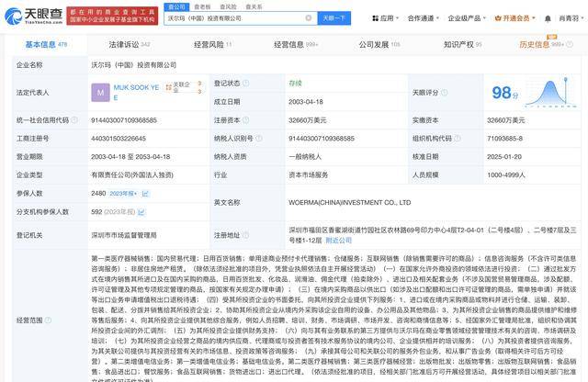Open the 关联企业 badge next to MUK SOOK YEE
The height and width of the screenshot is (382, 588).
click(x=185, y=87)
